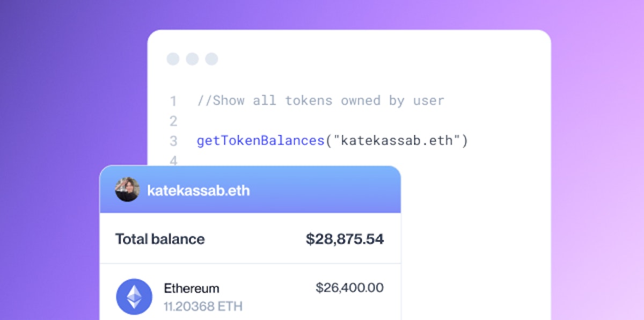Click the $26,400.00 Ethereum value
This screenshot has width=644, height=320.
point(349,288)
